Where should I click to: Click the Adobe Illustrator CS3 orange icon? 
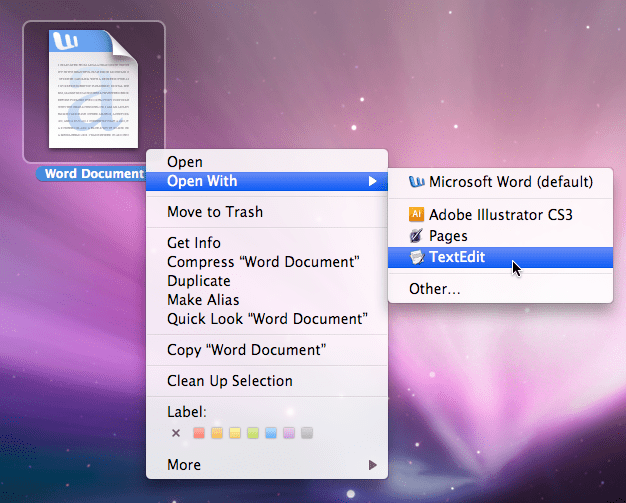pyautogui.click(x=416, y=215)
